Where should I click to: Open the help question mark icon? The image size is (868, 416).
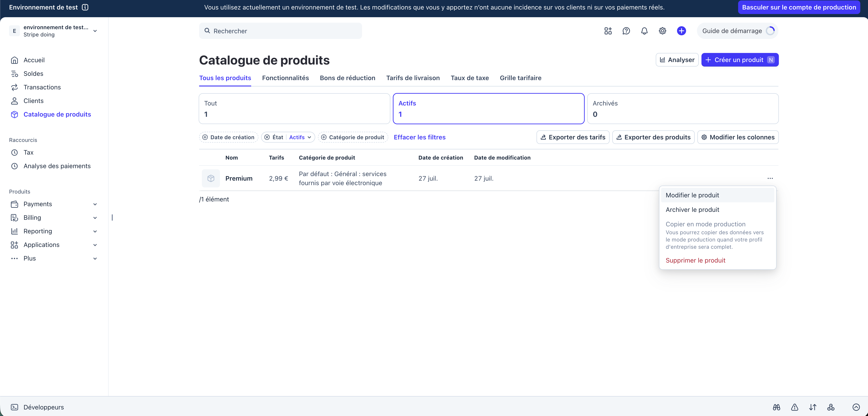(x=626, y=31)
